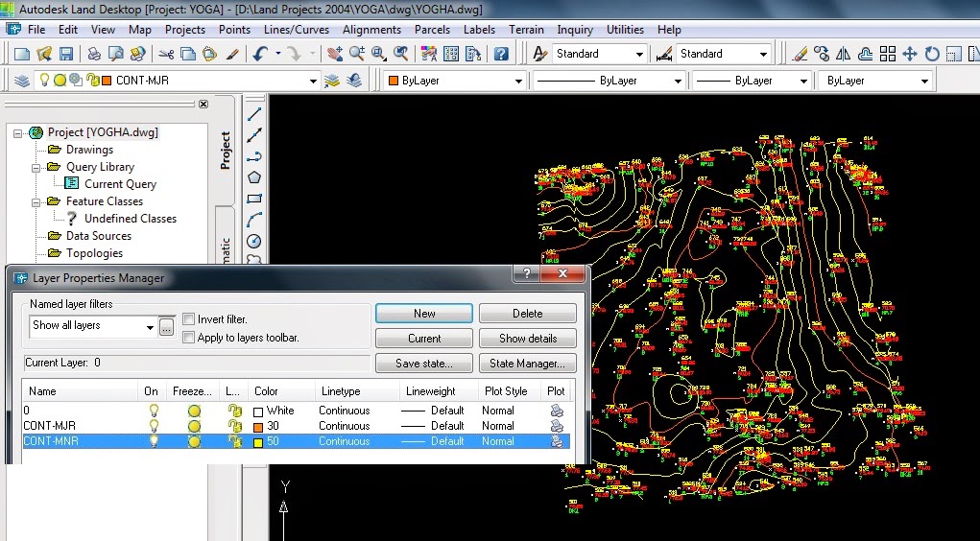Screen dimensions: 980x541
Task: Click the Open drawing folder icon
Action: (44, 55)
